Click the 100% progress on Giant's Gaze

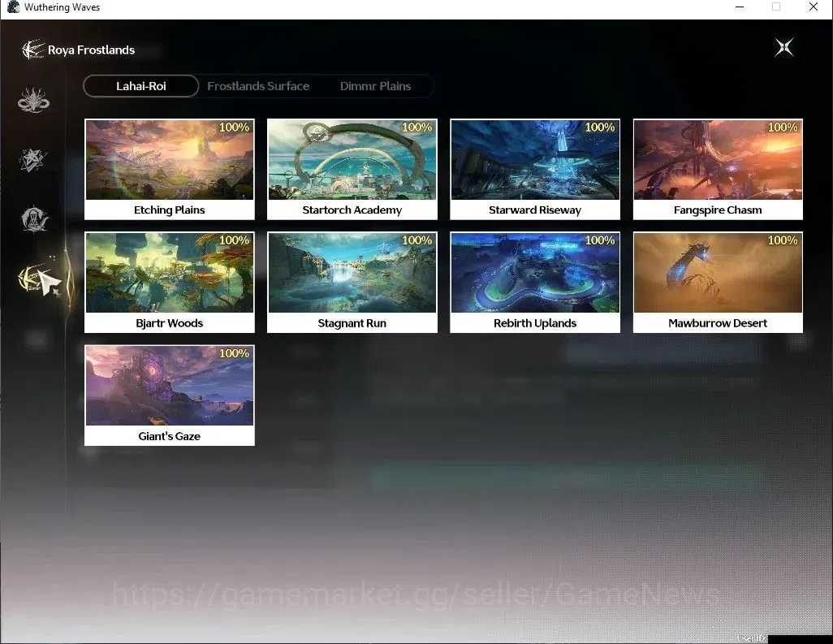[235, 353]
